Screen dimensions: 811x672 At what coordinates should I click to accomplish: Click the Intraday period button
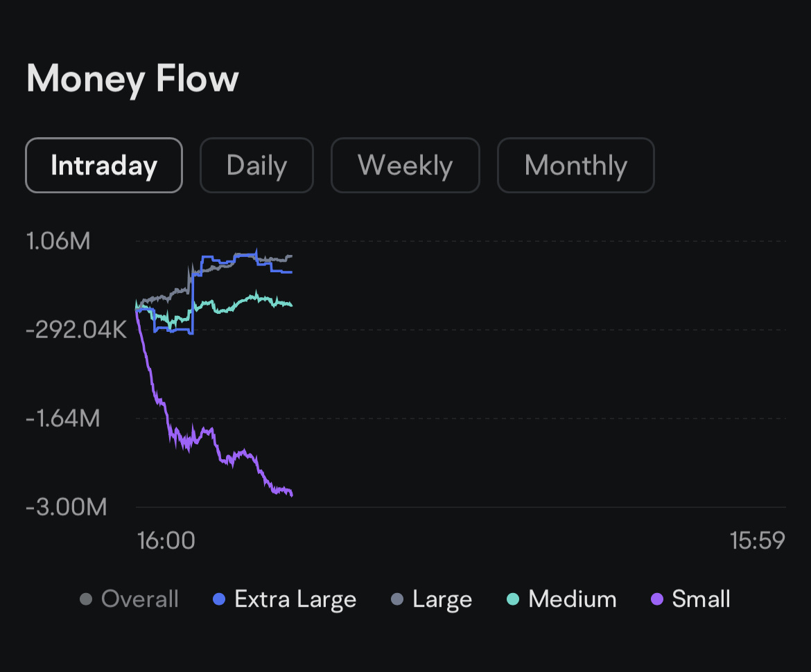click(x=103, y=165)
